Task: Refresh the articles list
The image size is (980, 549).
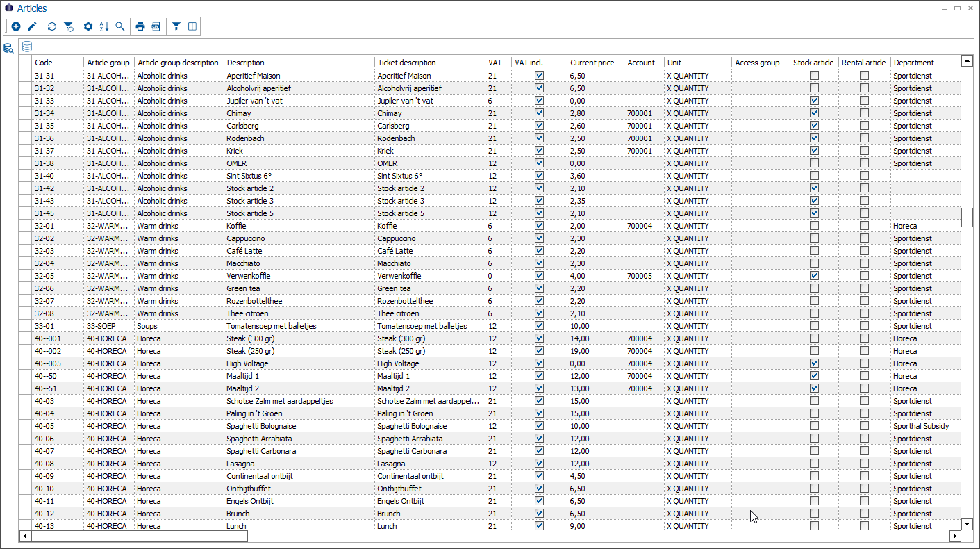Action: click(x=51, y=26)
